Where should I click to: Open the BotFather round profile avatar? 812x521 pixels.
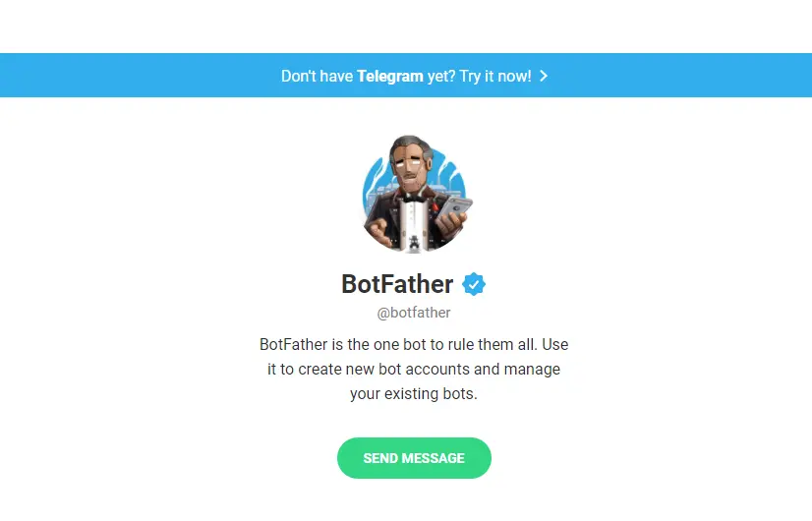414,192
